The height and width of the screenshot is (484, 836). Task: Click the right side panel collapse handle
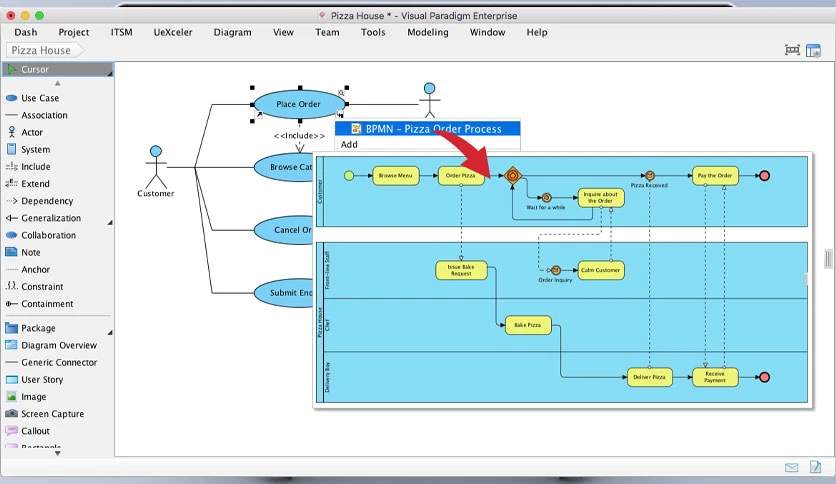[827, 259]
